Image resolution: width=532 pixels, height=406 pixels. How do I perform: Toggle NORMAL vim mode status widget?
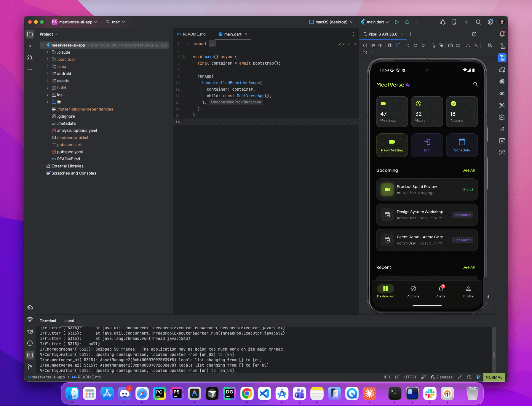494,377
